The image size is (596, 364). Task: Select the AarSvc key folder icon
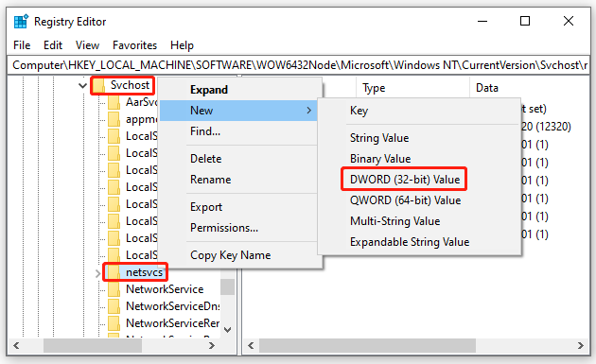tap(114, 102)
